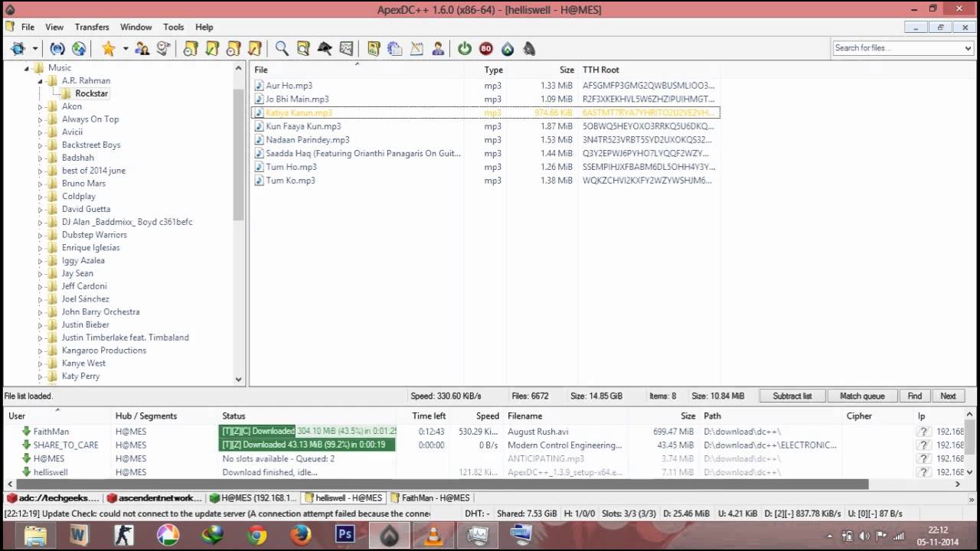
Task: Click the Find button
Action: 915,396
